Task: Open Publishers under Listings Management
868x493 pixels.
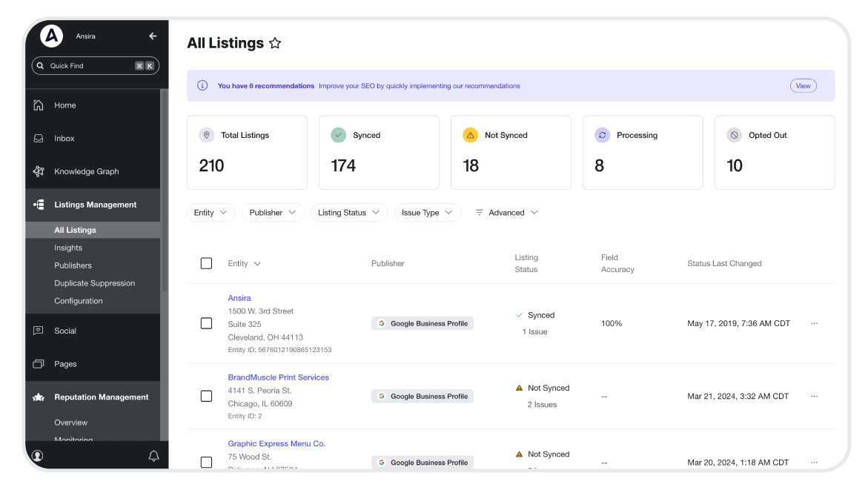Action: pos(73,265)
